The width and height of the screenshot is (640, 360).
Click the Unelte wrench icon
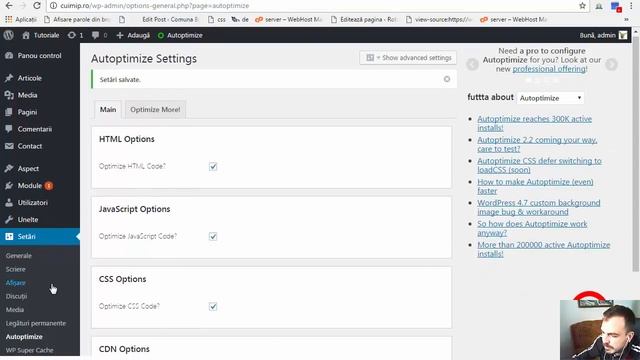[9, 220]
